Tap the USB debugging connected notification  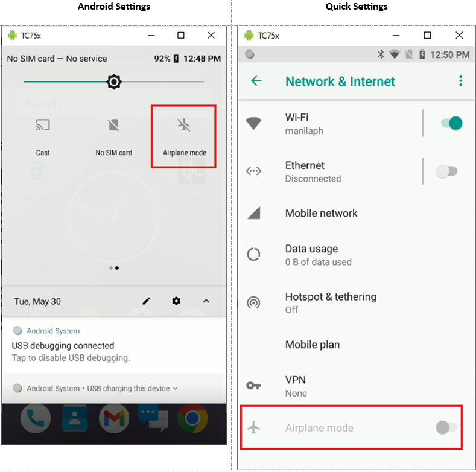coord(114,345)
